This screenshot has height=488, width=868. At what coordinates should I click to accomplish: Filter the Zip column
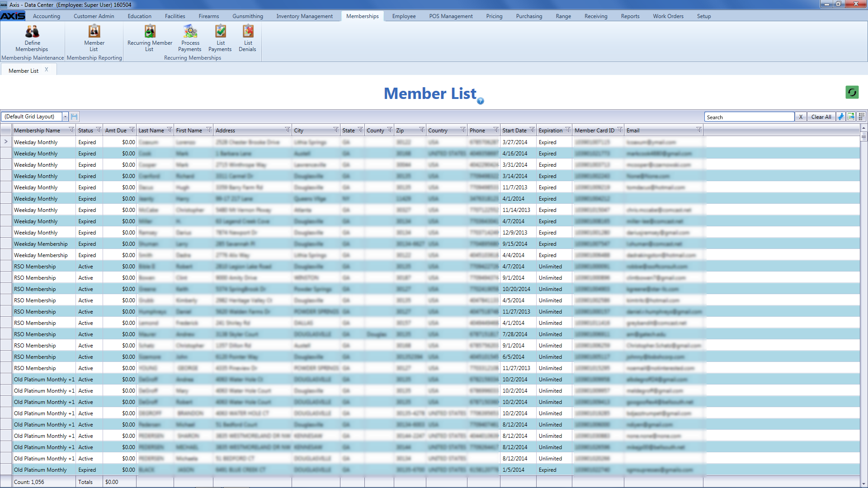pos(422,130)
